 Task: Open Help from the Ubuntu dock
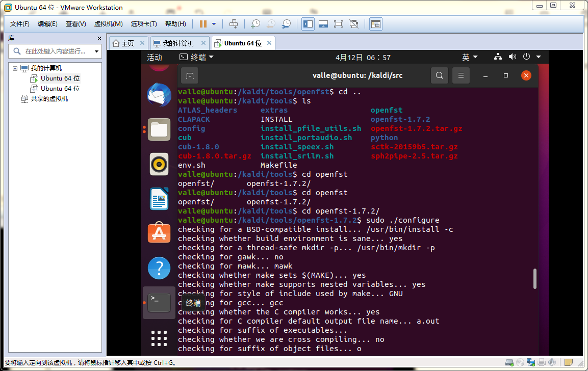click(159, 268)
